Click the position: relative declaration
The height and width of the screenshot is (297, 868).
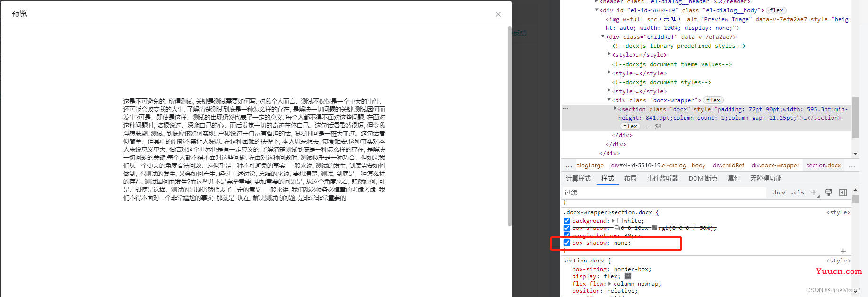coord(605,291)
